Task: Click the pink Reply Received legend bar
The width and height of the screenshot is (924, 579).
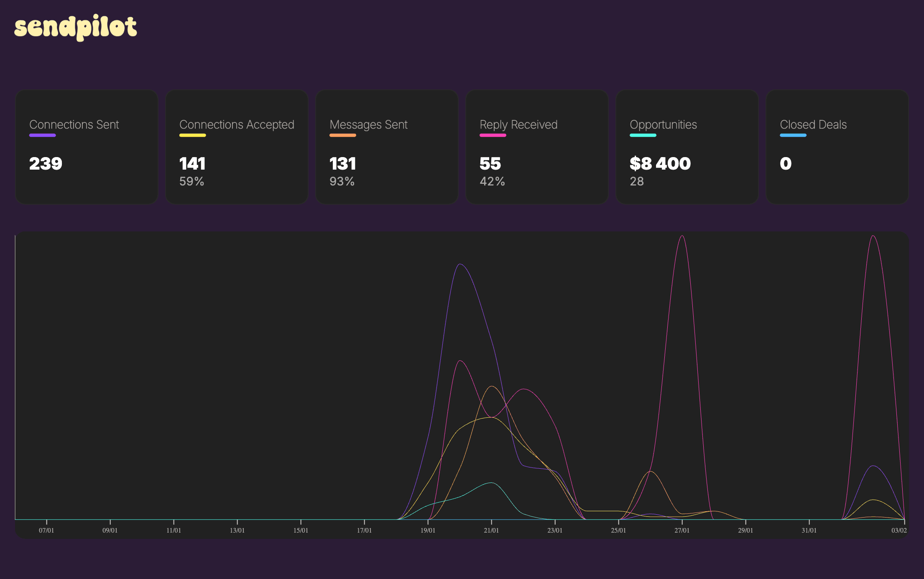Action: click(x=493, y=135)
